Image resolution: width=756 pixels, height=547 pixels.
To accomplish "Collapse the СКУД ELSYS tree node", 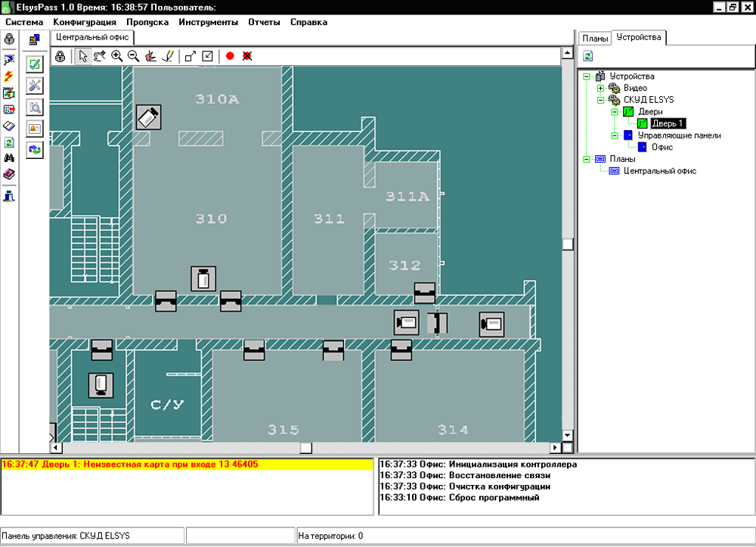I will (x=600, y=100).
